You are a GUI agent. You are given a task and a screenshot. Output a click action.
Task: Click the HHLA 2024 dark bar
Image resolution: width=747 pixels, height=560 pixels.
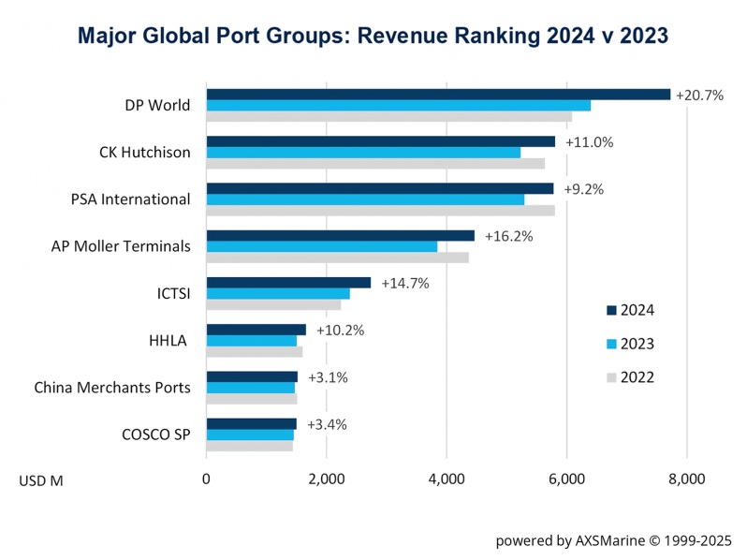coord(256,330)
